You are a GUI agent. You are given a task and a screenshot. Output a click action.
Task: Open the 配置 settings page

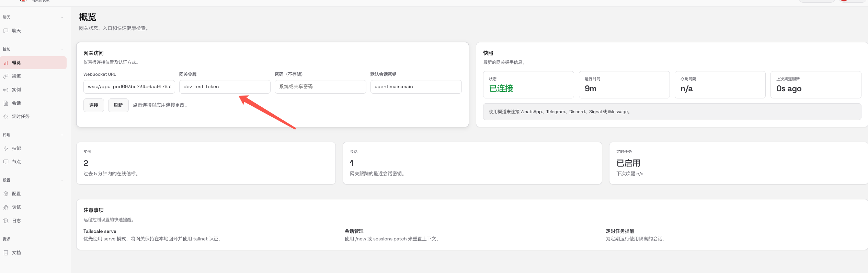[33, 194]
